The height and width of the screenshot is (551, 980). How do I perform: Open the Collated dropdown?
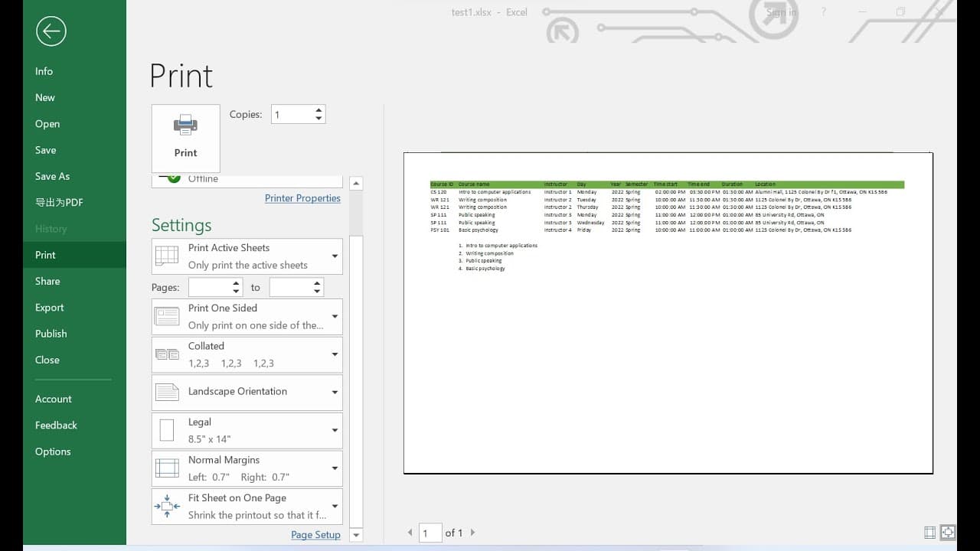pyautogui.click(x=247, y=354)
